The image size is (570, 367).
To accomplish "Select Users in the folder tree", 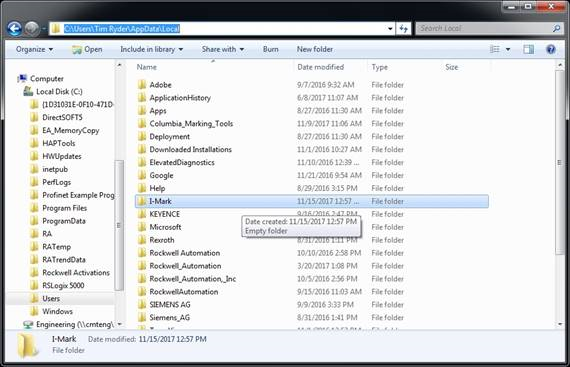I will (51, 298).
